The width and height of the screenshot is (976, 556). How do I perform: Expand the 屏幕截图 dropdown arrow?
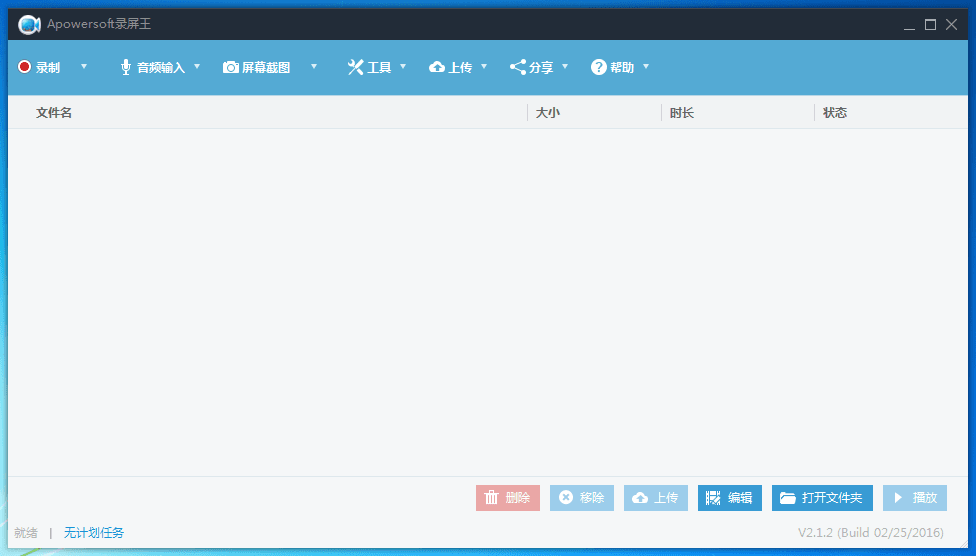point(314,67)
